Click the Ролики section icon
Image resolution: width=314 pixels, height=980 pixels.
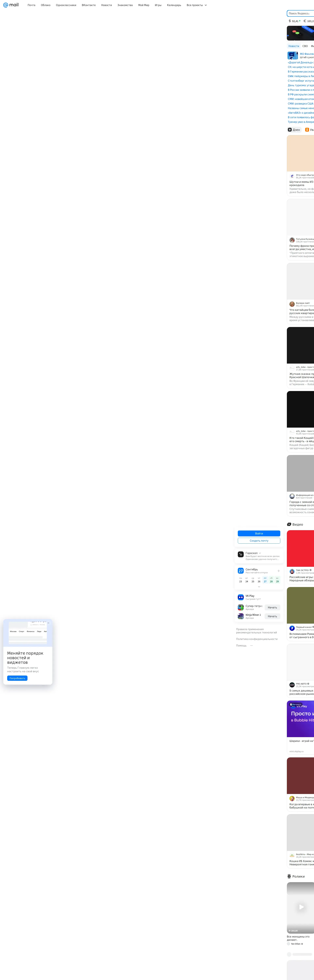click(x=289, y=876)
